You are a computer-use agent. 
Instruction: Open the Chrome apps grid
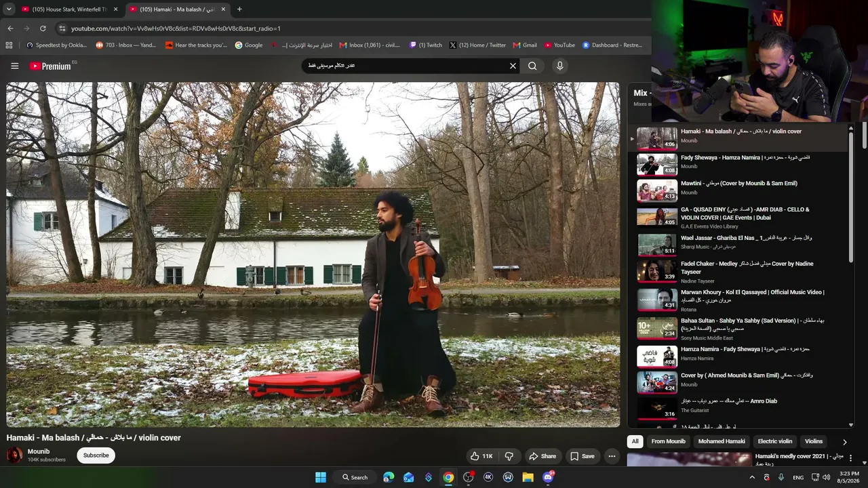tap(9, 45)
